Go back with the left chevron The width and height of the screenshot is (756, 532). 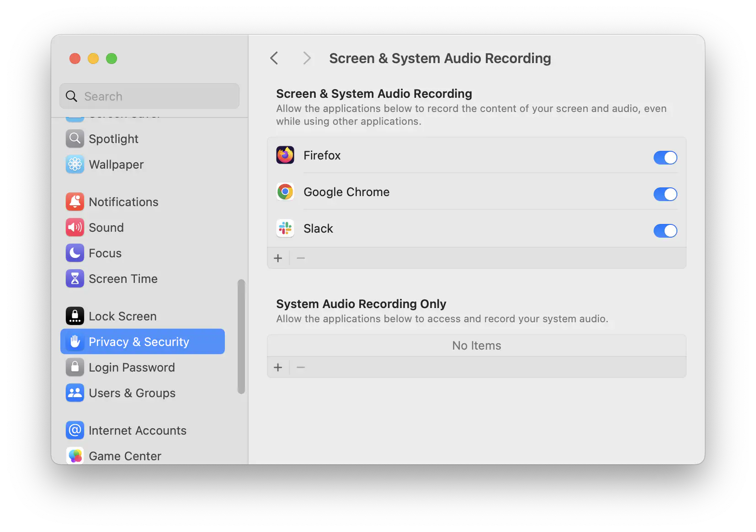coord(274,59)
